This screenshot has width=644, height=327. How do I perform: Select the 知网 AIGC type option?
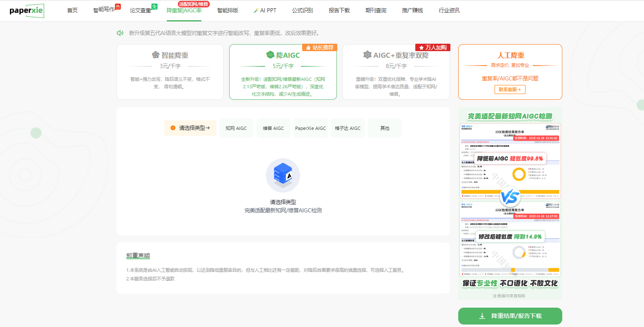point(236,128)
